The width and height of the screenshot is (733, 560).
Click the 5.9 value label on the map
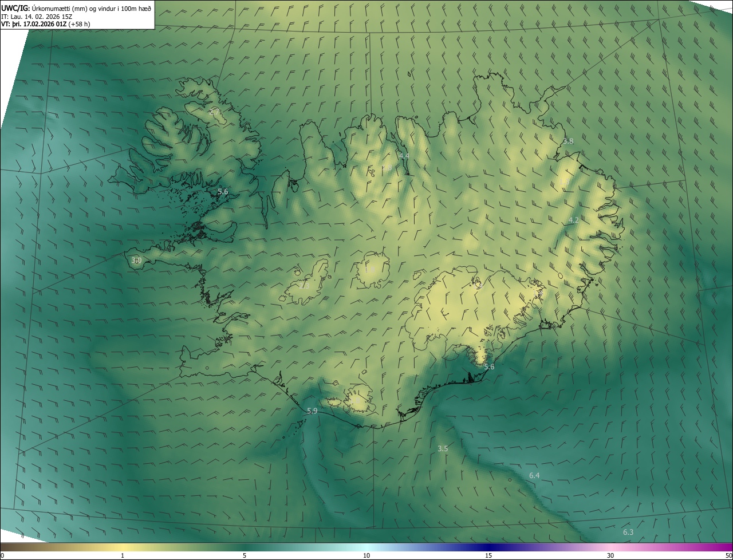tap(312, 411)
